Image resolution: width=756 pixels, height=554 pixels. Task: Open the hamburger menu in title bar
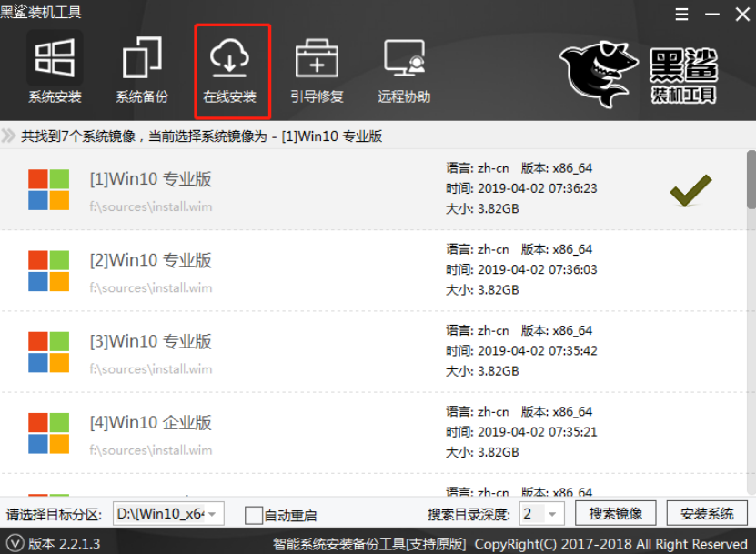tap(682, 15)
